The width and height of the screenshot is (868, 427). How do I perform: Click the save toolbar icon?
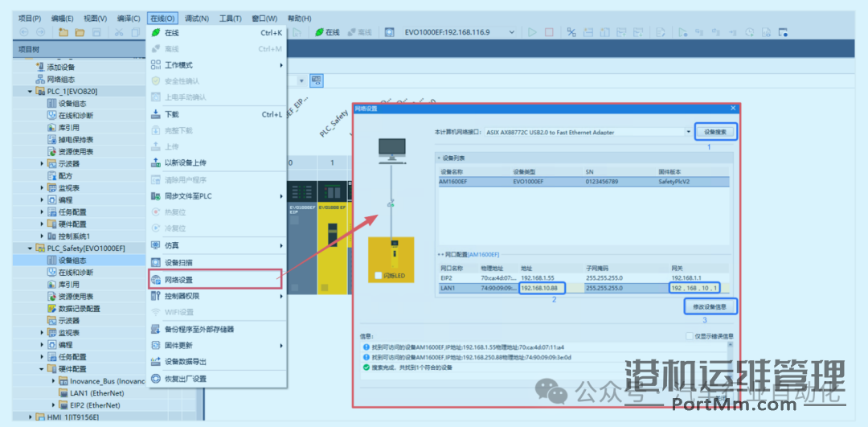pos(96,32)
